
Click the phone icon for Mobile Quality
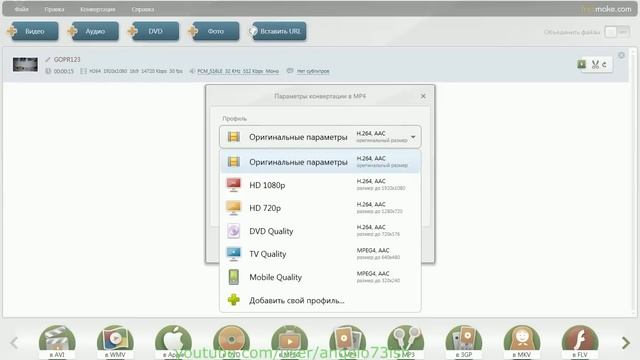(x=233, y=277)
